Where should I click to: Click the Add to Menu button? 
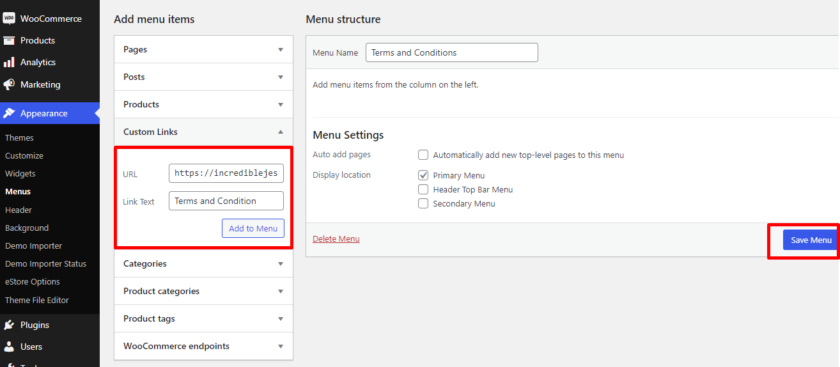tap(253, 228)
